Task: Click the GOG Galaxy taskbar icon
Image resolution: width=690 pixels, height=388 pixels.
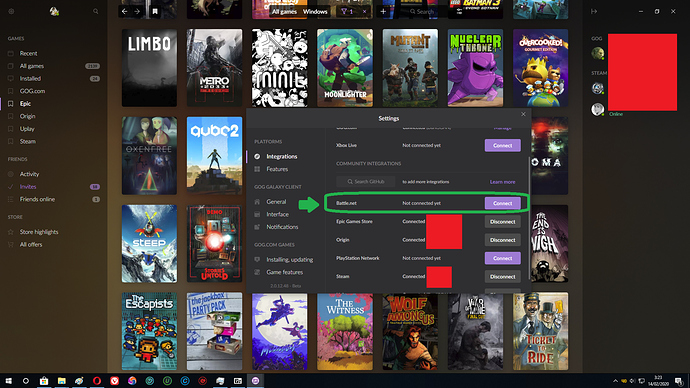Action: [x=255, y=381]
